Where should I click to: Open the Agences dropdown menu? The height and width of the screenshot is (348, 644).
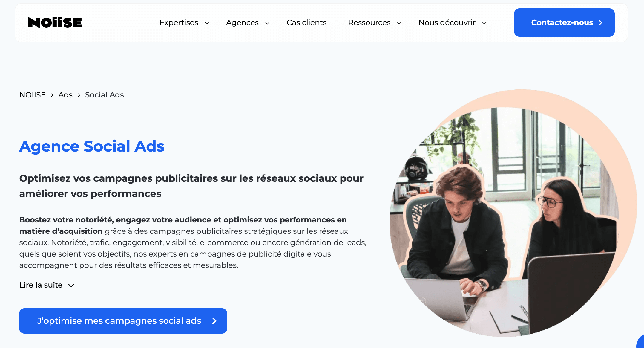(248, 23)
